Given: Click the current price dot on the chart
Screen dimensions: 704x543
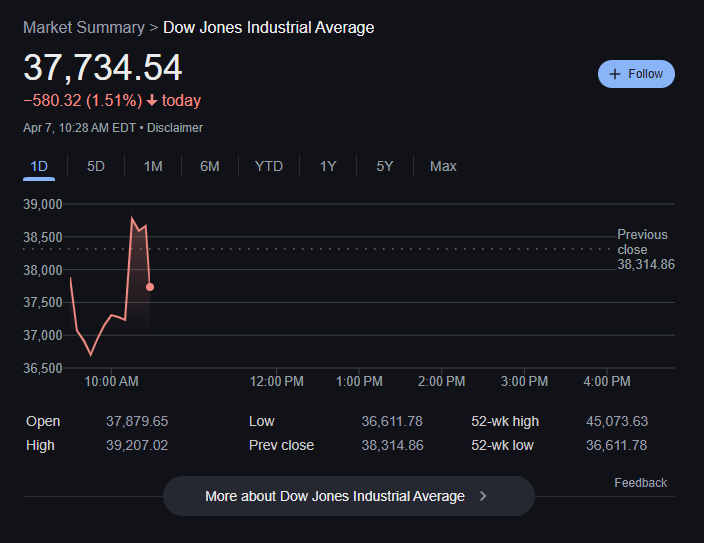Looking at the screenshot, I should coord(150,287).
